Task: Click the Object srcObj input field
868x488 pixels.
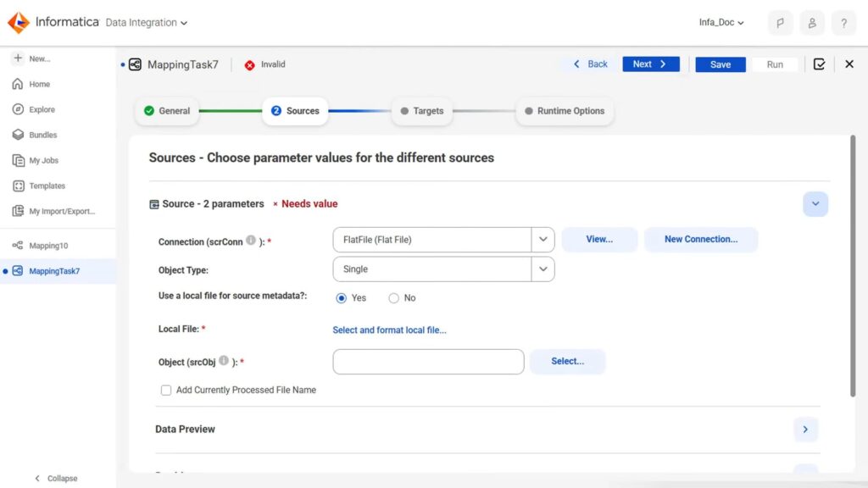Action: tap(428, 361)
